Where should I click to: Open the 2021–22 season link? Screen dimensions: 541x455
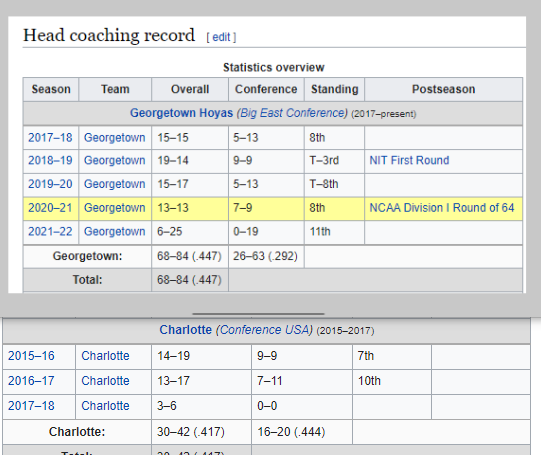point(50,231)
